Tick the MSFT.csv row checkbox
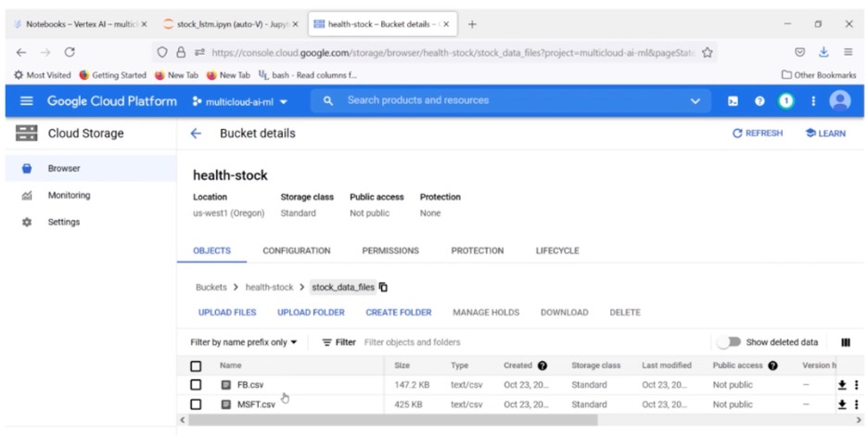Image resolution: width=868 pixels, height=436 pixels. pyautogui.click(x=196, y=404)
